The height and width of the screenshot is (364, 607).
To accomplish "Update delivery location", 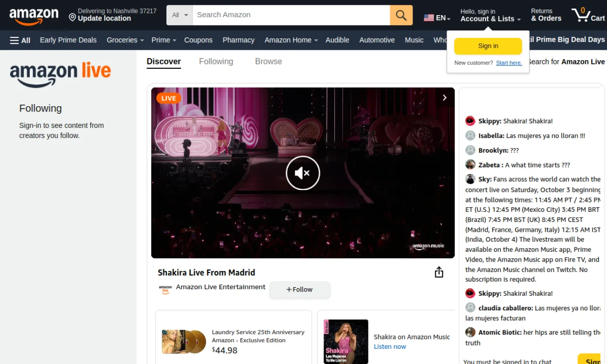I will (112, 15).
